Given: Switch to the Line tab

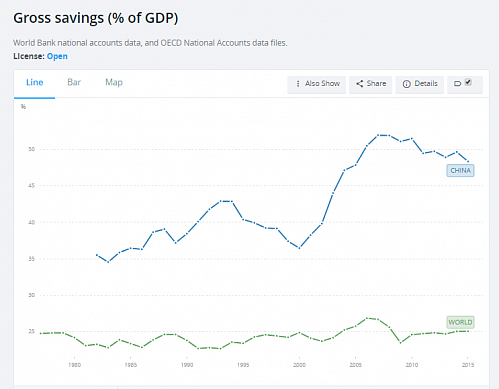Looking at the screenshot, I should click(35, 82).
